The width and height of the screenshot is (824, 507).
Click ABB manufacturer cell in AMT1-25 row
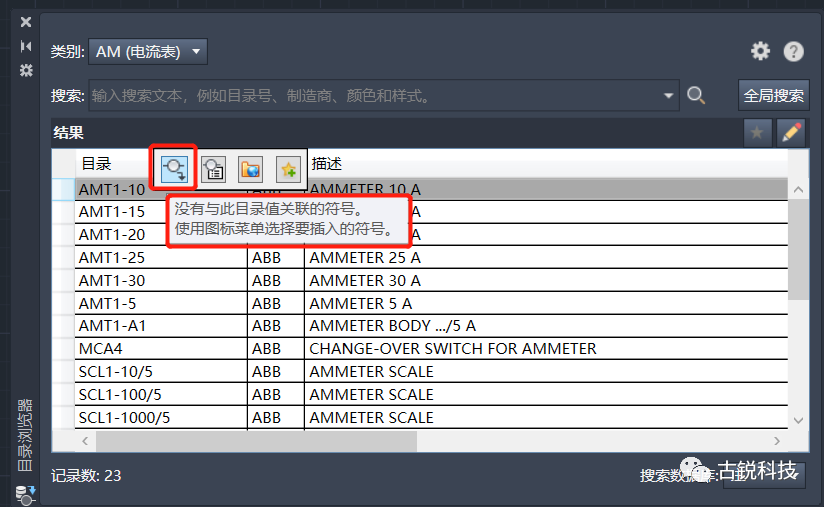(x=276, y=257)
